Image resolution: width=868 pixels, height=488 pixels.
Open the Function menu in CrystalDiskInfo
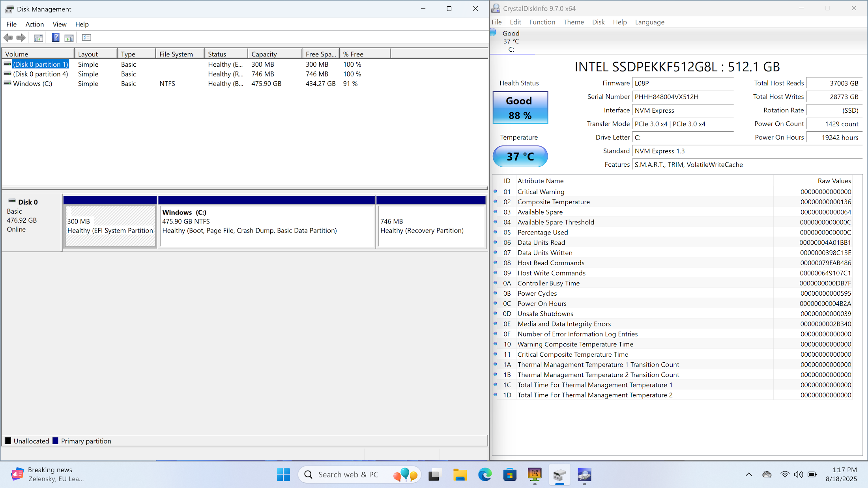point(542,22)
